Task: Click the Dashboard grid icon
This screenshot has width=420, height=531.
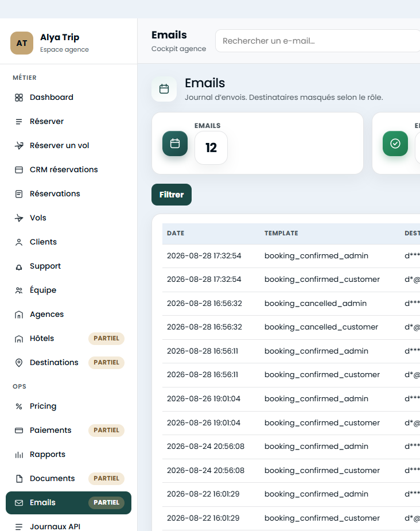Action: (19, 98)
